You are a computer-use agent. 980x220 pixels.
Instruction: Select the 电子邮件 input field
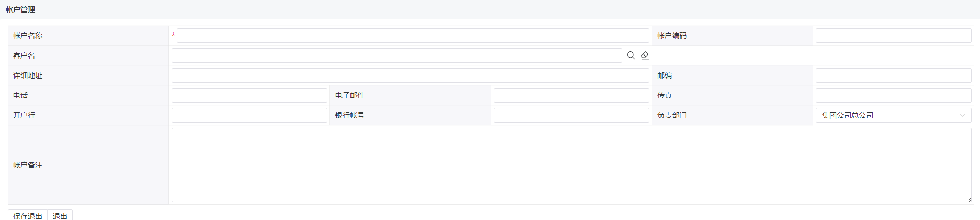[x=572, y=95]
